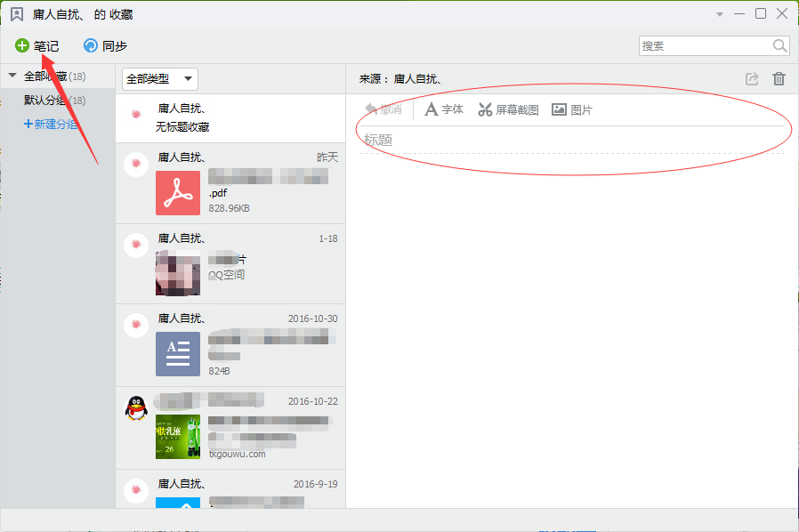The height and width of the screenshot is (532, 799).
Task: Click the picture insert icon
Action: (559, 109)
